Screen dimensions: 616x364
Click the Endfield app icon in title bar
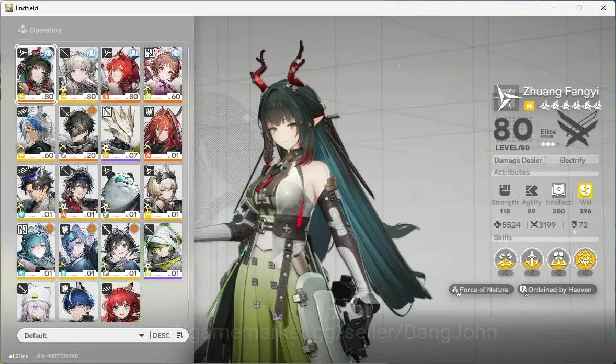coord(9,8)
